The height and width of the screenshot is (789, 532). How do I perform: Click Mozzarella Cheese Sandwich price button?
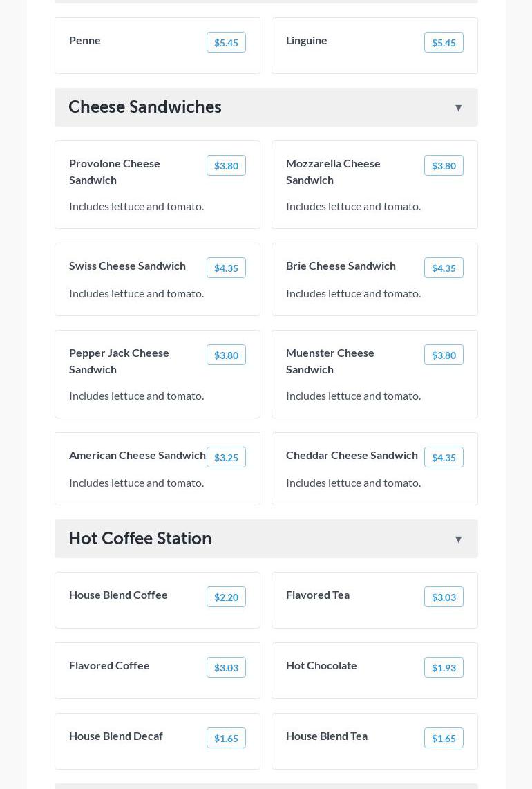tap(444, 166)
